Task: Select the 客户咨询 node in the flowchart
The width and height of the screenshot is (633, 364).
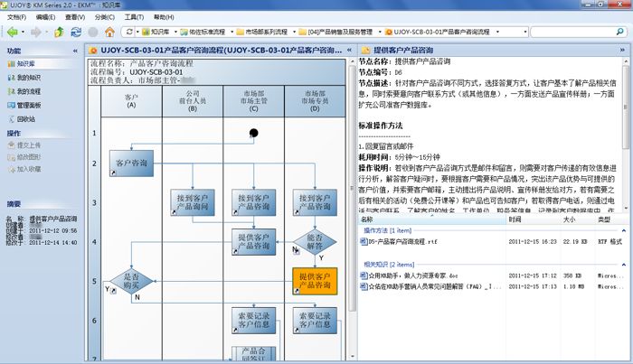Action: point(132,163)
